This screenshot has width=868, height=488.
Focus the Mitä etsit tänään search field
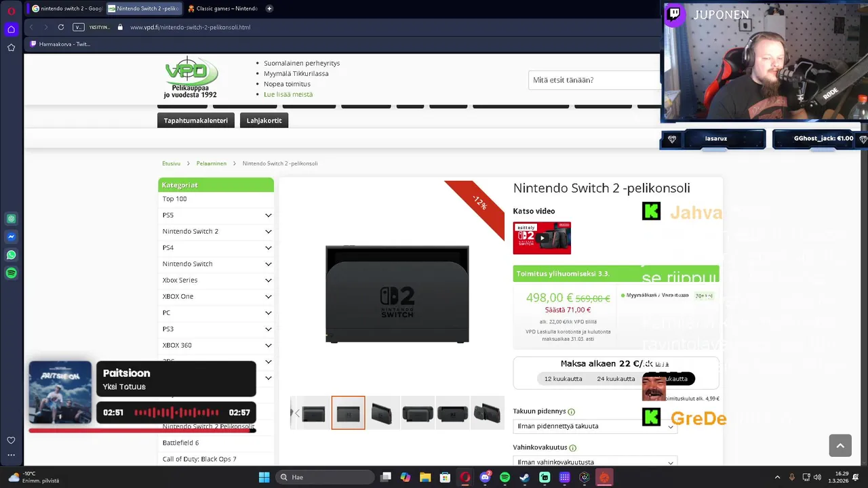594,80
